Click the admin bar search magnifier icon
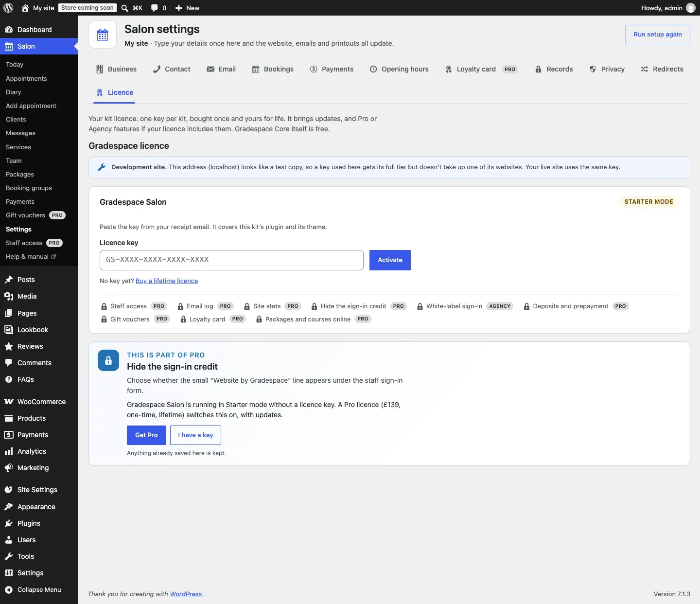The image size is (700, 604). tap(125, 8)
